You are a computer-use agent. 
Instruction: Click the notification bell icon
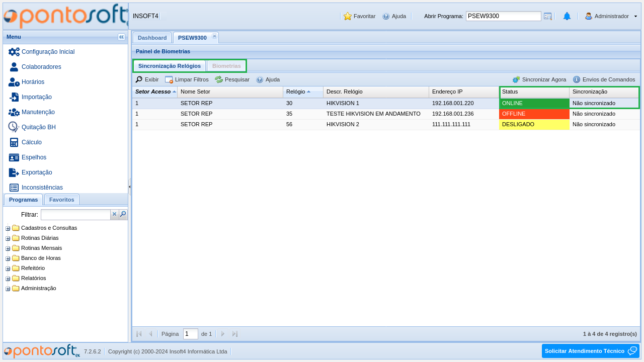coord(567,16)
